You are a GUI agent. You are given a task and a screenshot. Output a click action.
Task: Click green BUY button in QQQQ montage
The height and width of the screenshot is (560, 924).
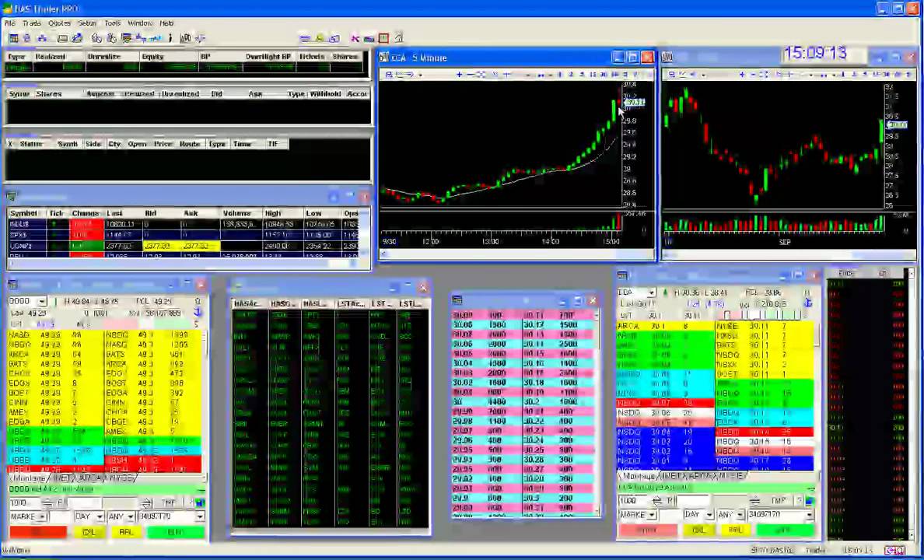tap(176, 532)
